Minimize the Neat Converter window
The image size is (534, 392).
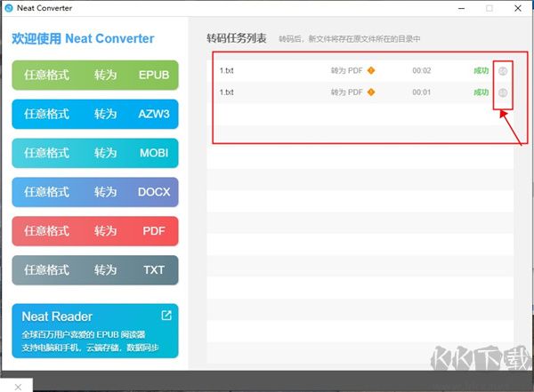coord(461,8)
